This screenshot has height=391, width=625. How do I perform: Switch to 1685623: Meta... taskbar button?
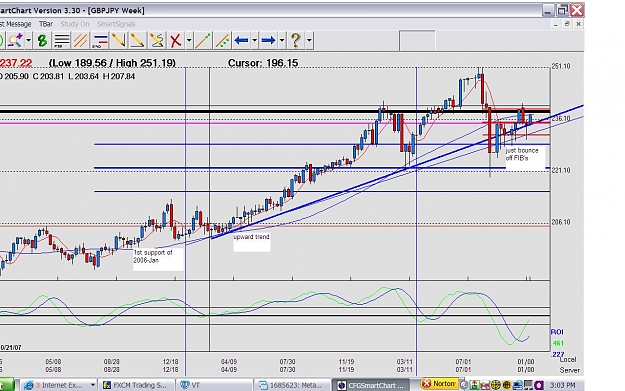(x=293, y=385)
